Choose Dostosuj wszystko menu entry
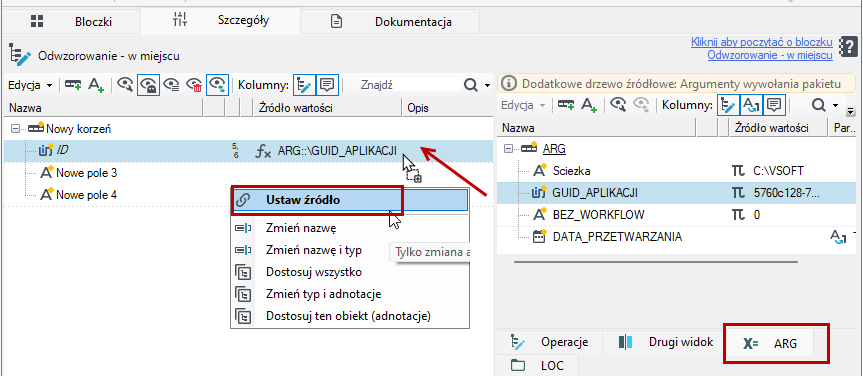The image size is (863, 376). (349, 271)
